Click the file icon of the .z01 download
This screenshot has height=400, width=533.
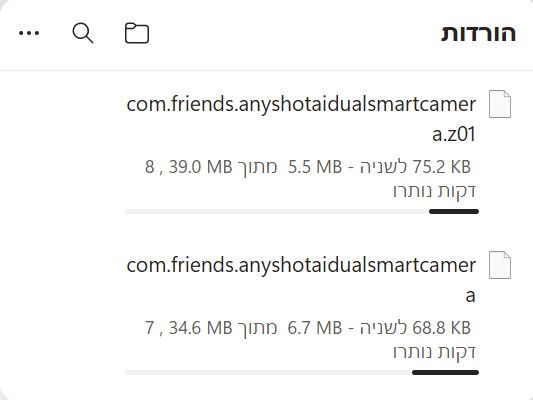click(500, 104)
